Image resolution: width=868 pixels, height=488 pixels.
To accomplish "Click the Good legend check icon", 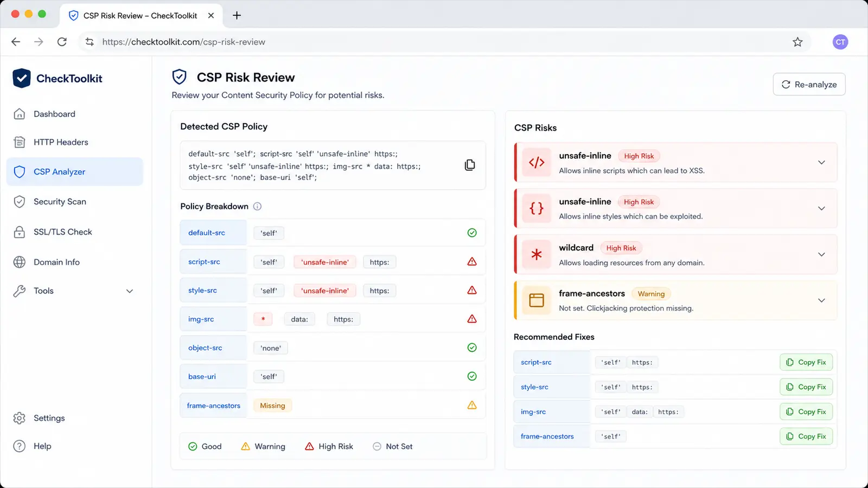I will 193,446.
